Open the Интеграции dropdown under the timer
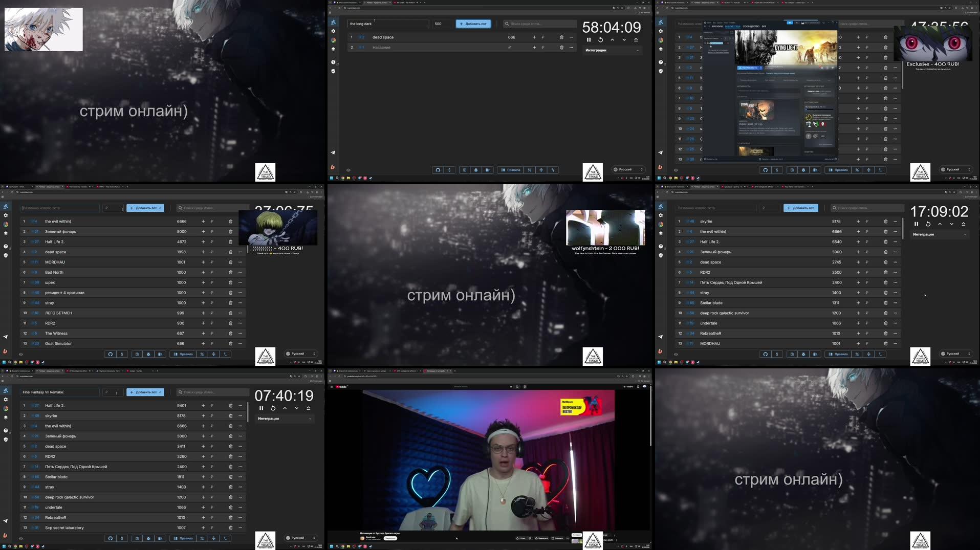 click(x=612, y=50)
